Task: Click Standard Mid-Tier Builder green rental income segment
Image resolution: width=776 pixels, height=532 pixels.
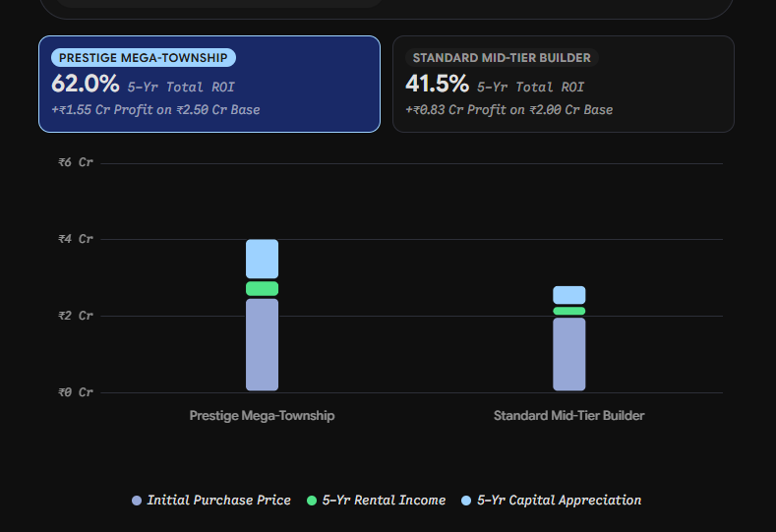Action: (x=569, y=311)
